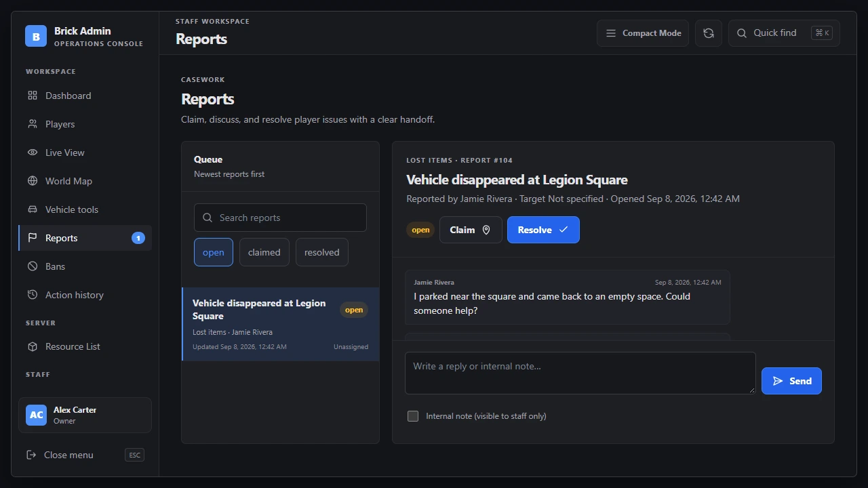Click the Close menu exit icon
Screen dimensions: 868x488
[x=31, y=455]
